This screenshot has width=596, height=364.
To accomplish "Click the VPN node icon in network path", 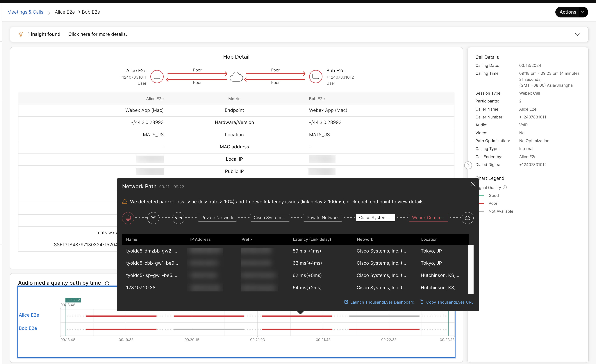I will pyautogui.click(x=178, y=218).
